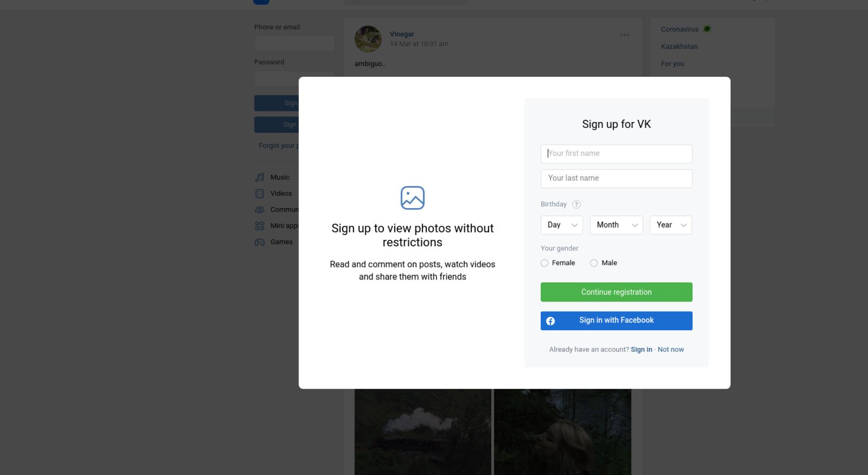The image size is (868, 475).
Task: Open Mini apps in the left sidebar
Action: [276, 226]
